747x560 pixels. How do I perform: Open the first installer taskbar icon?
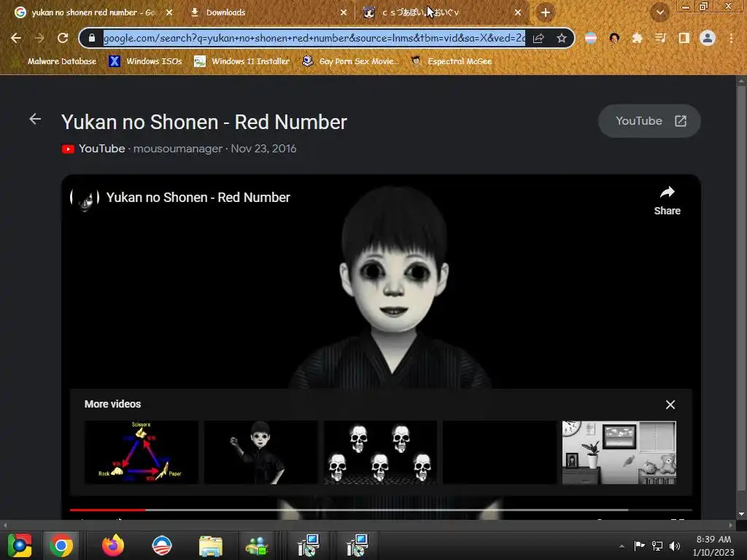pos(309,545)
